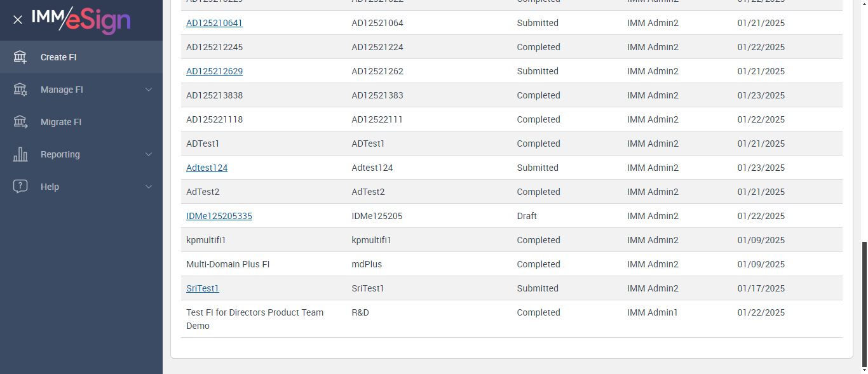This screenshot has width=868, height=374.
Task: Select the Migrate FI menu item
Action: [61, 122]
